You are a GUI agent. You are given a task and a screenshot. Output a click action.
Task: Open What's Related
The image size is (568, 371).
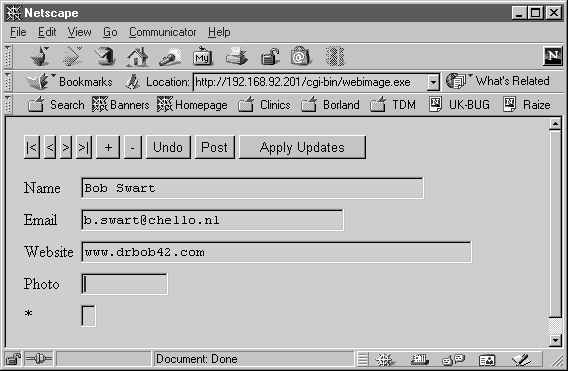(498, 81)
